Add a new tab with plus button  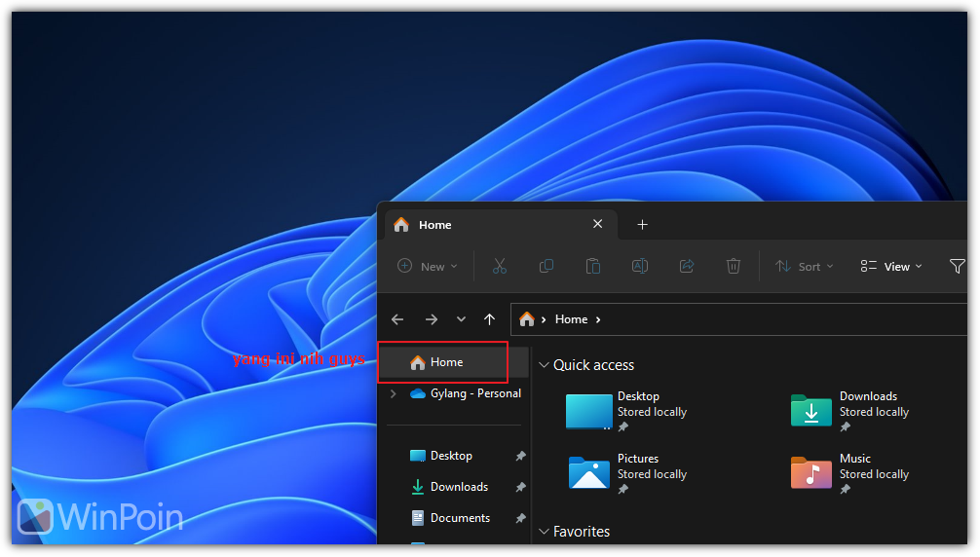642,225
